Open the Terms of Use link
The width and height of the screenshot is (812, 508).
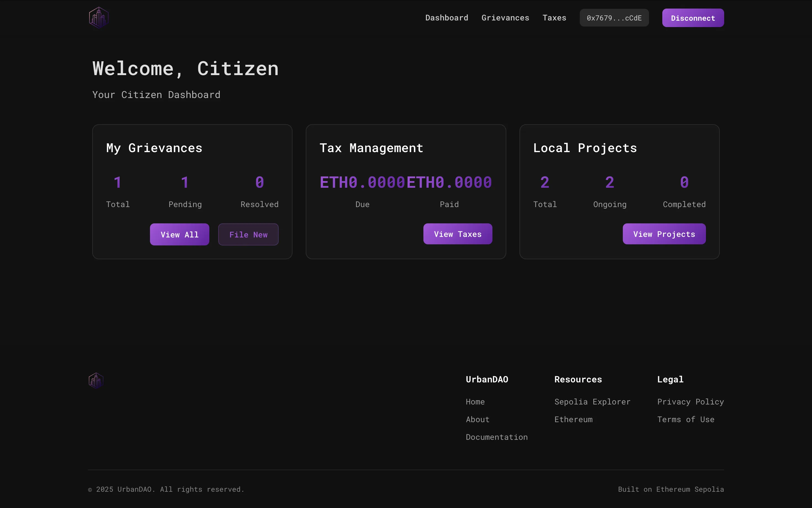click(x=685, y=420)
